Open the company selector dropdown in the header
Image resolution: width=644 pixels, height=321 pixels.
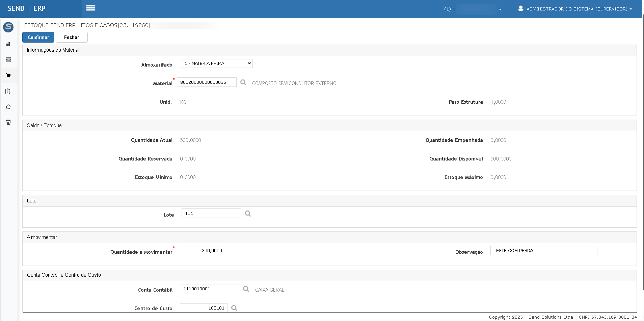pyautogui.click(x=473, y=9)
